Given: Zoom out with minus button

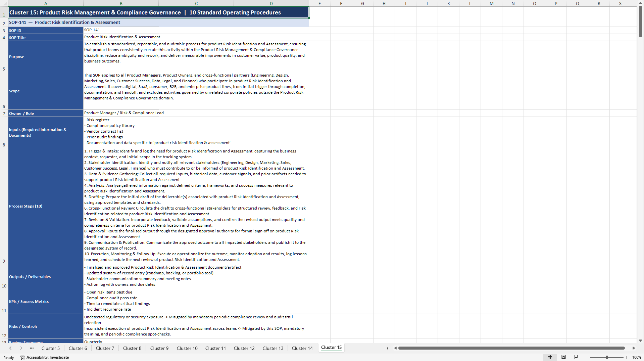Looking at the screenshot, I should (x=587, y=357).
